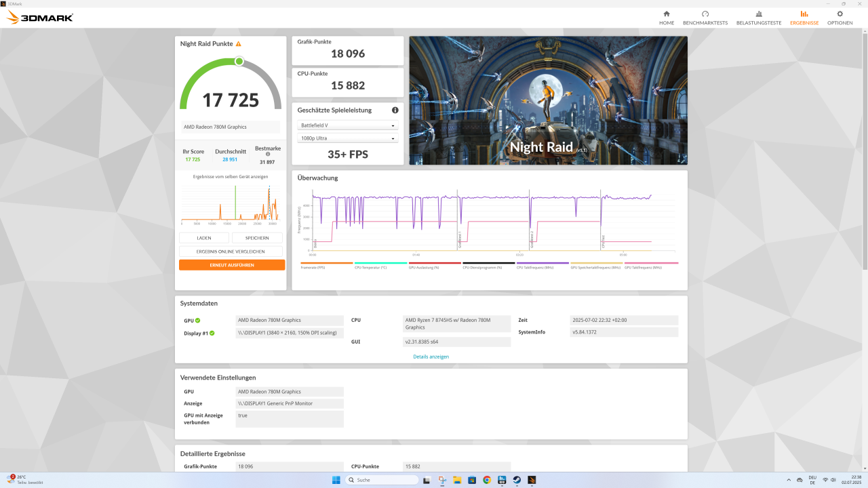868x488 pixels.
Task: Click the volume icon in system tray
Action: [833, 480]
